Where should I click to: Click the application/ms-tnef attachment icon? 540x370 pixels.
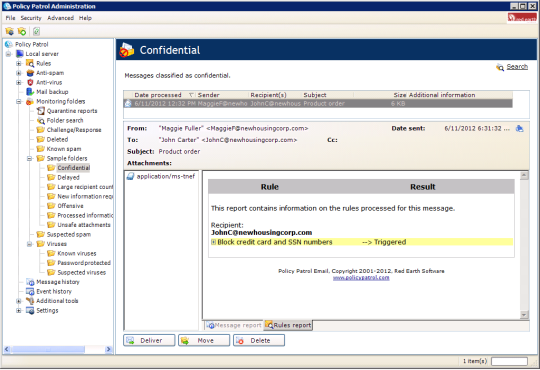pyautogui.click(x=130, y=176)
